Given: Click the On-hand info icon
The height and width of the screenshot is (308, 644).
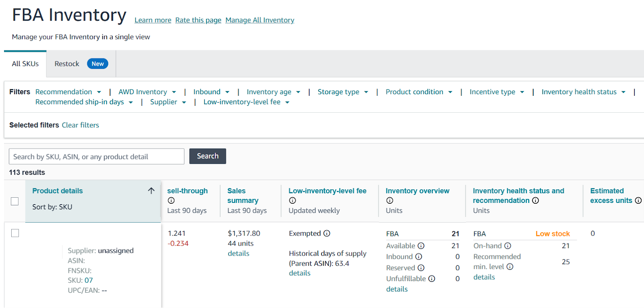Looking at the screenshot, I should coord(508,246).
